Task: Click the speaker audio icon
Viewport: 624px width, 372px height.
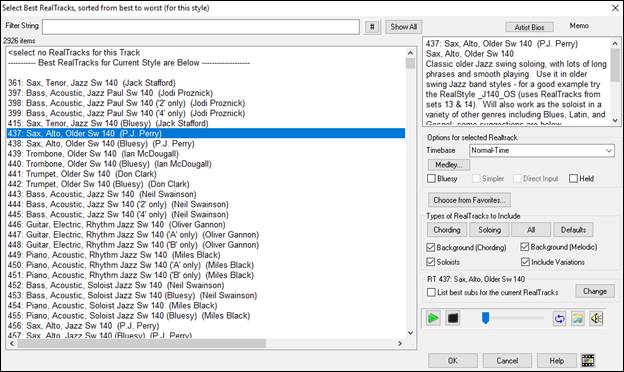Action: 596,318
